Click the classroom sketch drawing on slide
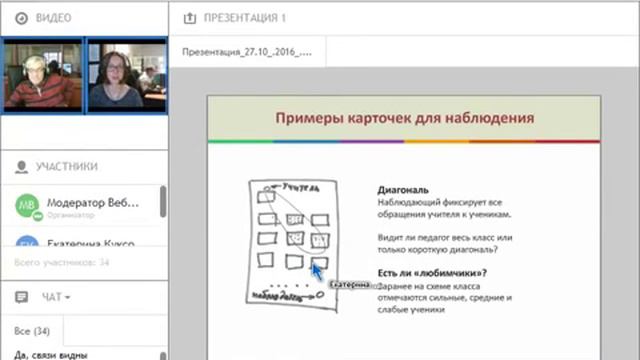Screen dimensions: 640x360 click(293, 246)
